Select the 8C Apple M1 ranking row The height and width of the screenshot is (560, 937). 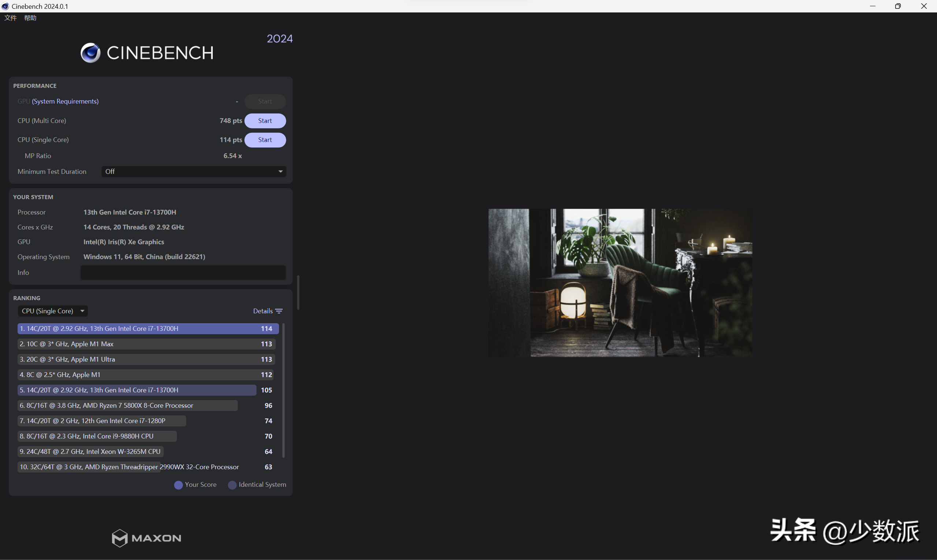pos(146,375)
